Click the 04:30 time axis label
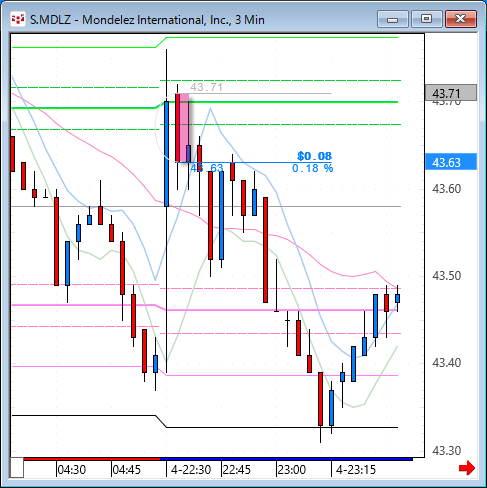 [72, 470]
